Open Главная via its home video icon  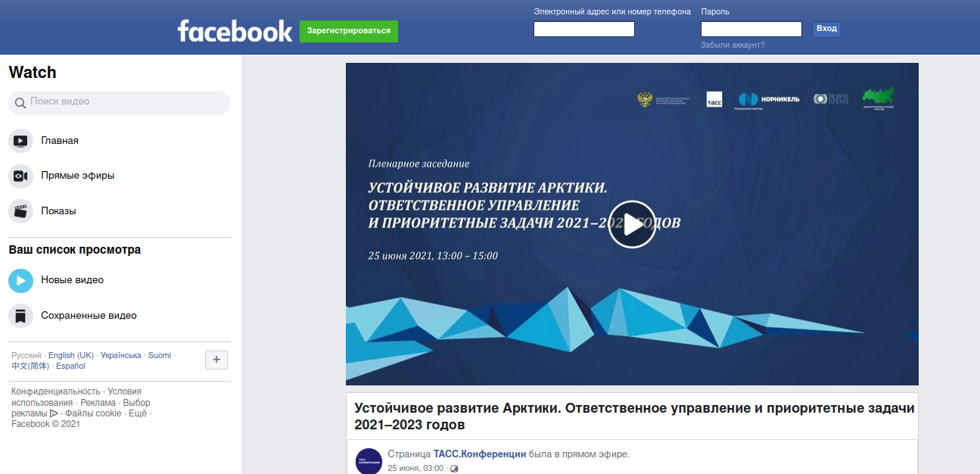tap(20, 141)
